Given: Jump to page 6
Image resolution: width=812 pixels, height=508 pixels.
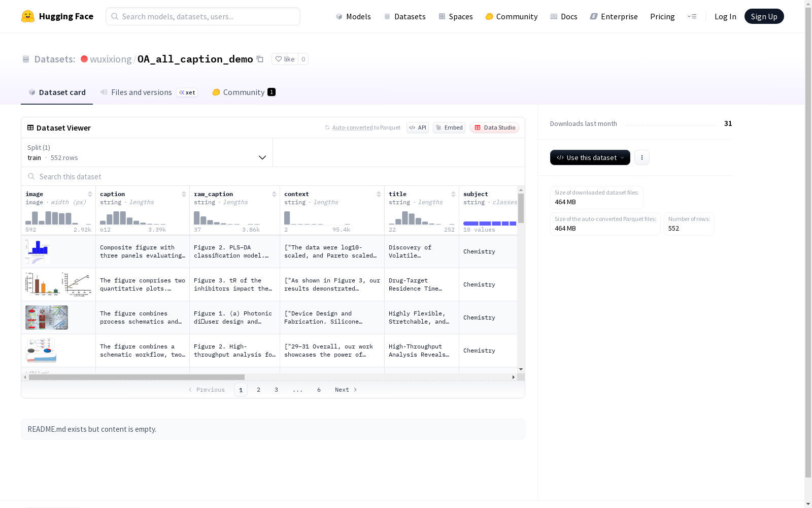Looking at the screenshot, I should coord(319,390).
